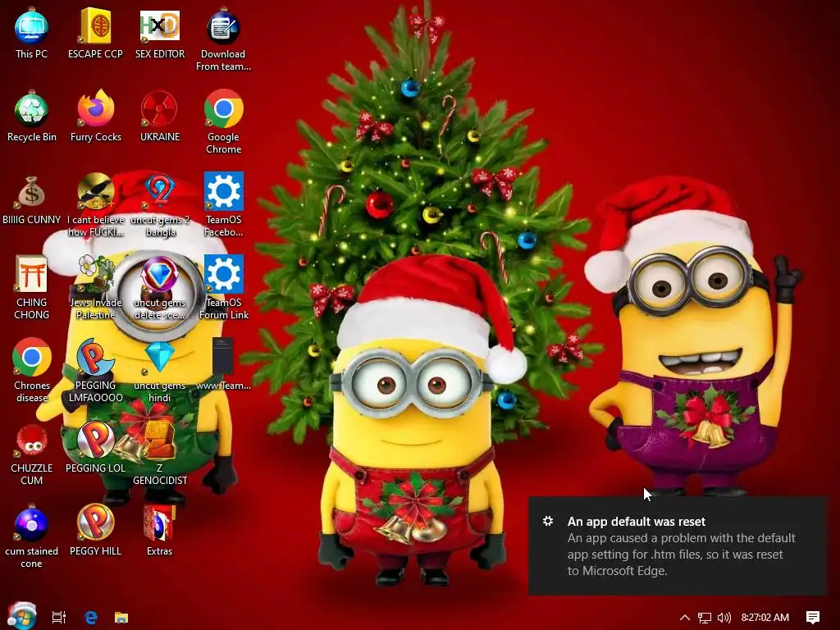This screenshot has height=630, width=840.
Task: Select the UKRAINE radiation symbol icon
Action: (160, 116)
